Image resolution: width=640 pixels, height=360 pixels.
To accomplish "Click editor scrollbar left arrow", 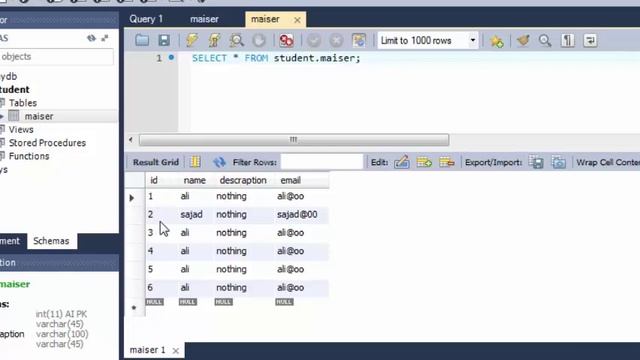I will (131, 140).
